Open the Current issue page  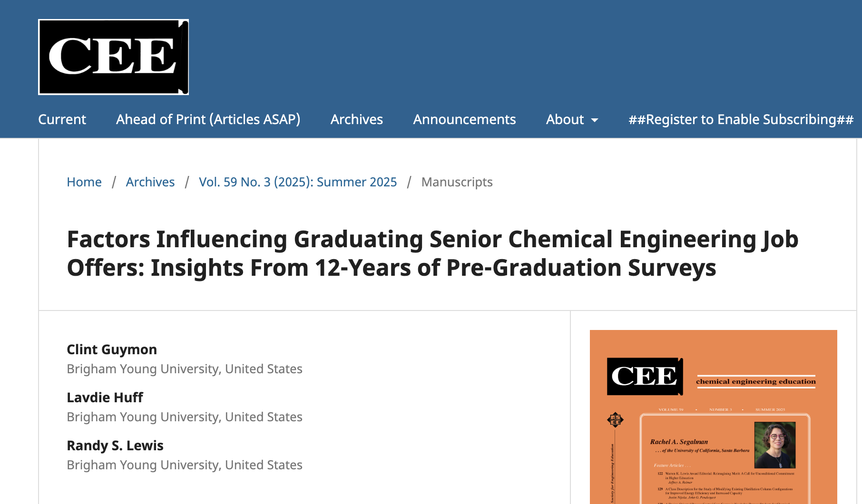62,119
